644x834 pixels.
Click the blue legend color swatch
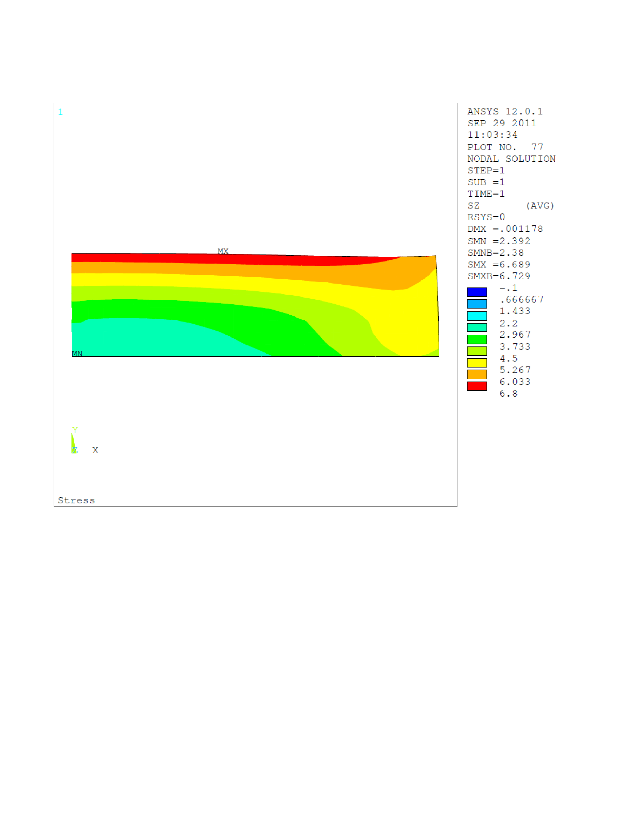pos(477,292)
